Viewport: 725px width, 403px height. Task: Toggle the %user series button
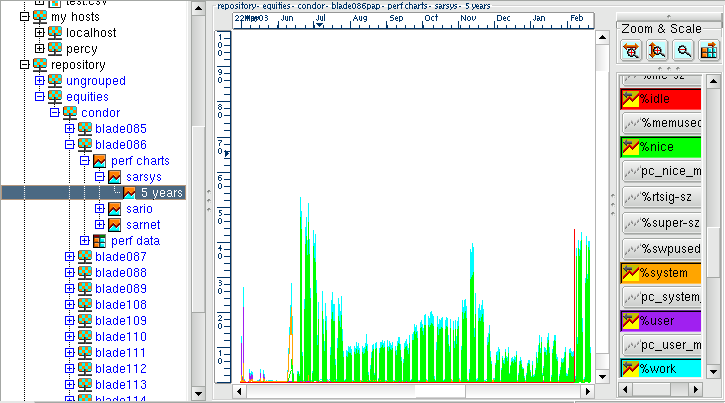[x=661, y=321]
